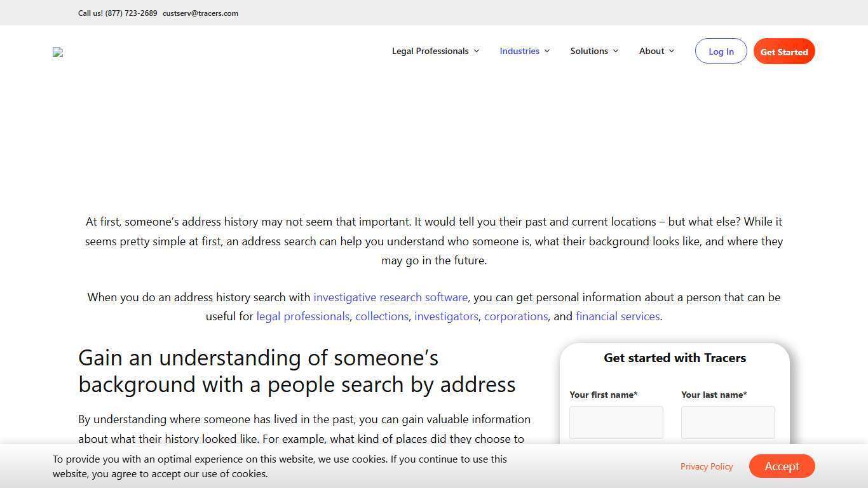Open the Privacy Policy page
Image resolution: width=868 pixels, height=488 pixels.
[x=707, y=466]
